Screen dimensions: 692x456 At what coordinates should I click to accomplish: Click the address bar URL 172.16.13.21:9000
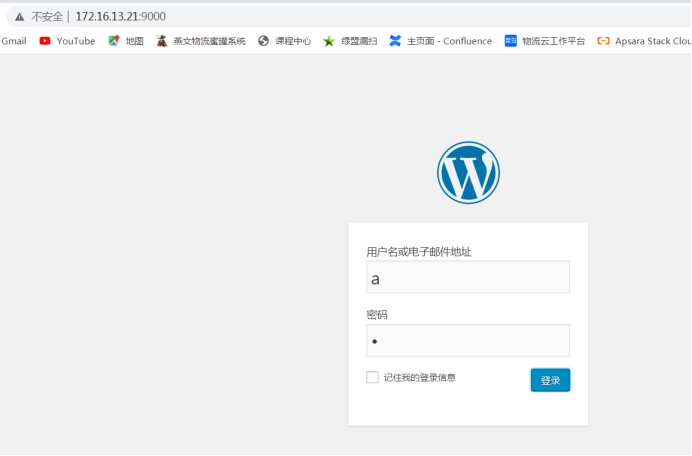click(120, 17)
